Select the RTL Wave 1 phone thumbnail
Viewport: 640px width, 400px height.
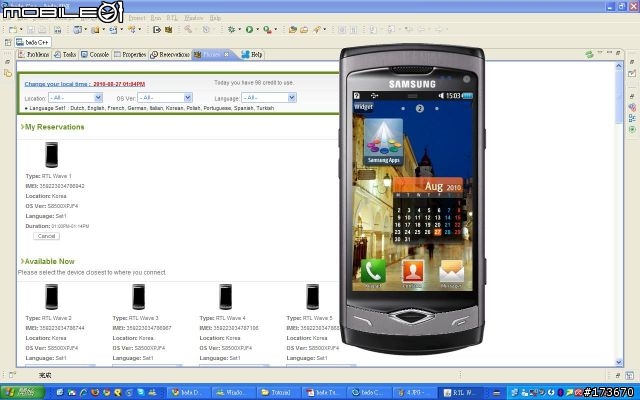click(51, 154)
